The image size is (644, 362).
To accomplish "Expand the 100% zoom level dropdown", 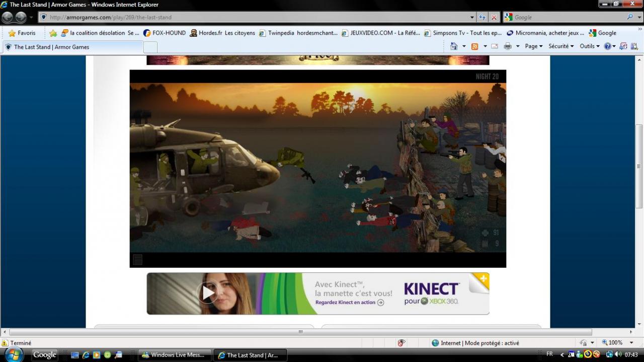I will (x=631, y=343).
